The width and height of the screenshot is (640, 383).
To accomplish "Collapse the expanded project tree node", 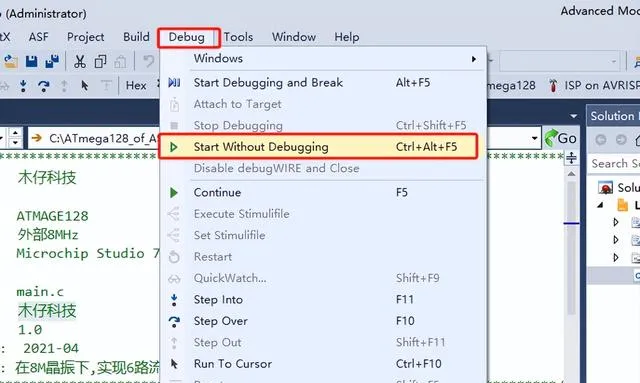I will pos(600,205).
